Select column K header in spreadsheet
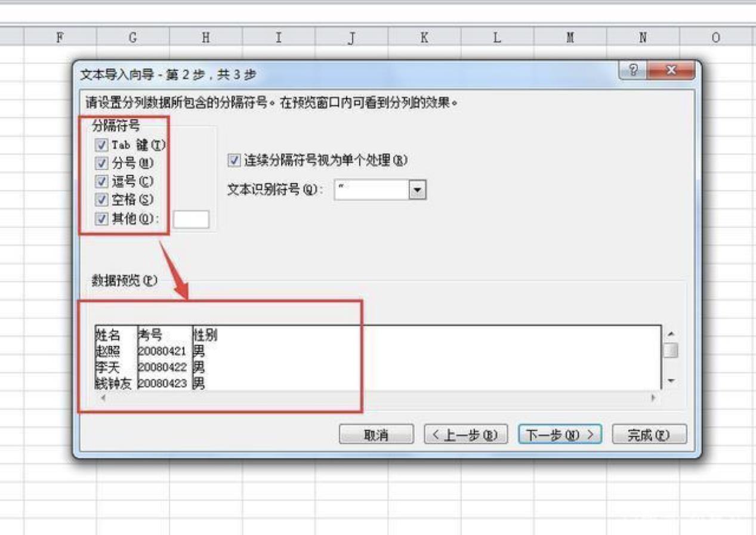Image resolution: width=756 pixels, height=535 pixels. point(424,38)
